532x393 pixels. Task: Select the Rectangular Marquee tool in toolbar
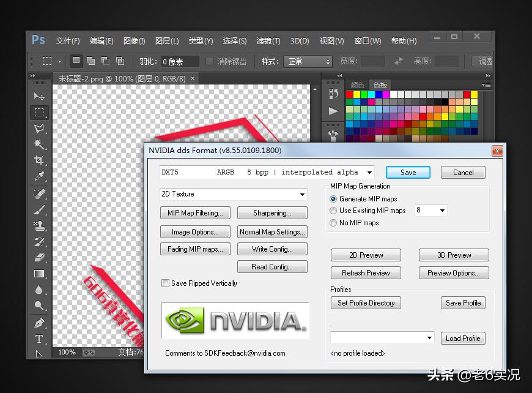[x=39, y=113]
